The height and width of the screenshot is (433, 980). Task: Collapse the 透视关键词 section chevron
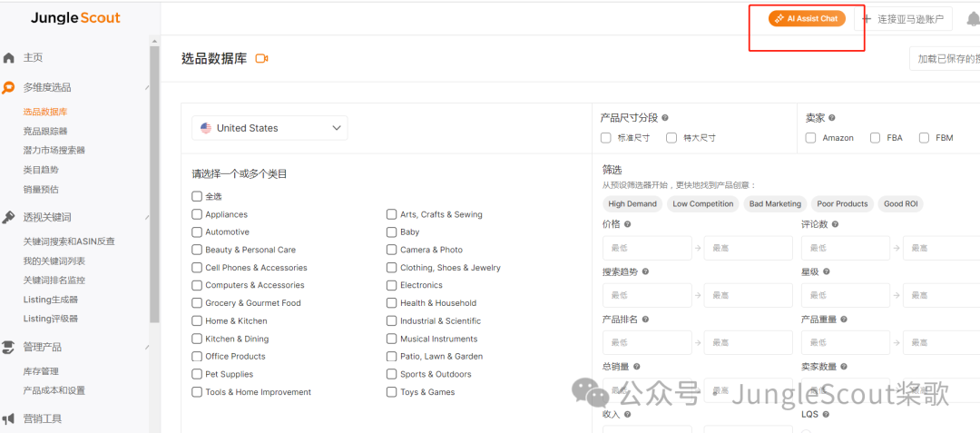pyautogui.click(x=147, y=218)
